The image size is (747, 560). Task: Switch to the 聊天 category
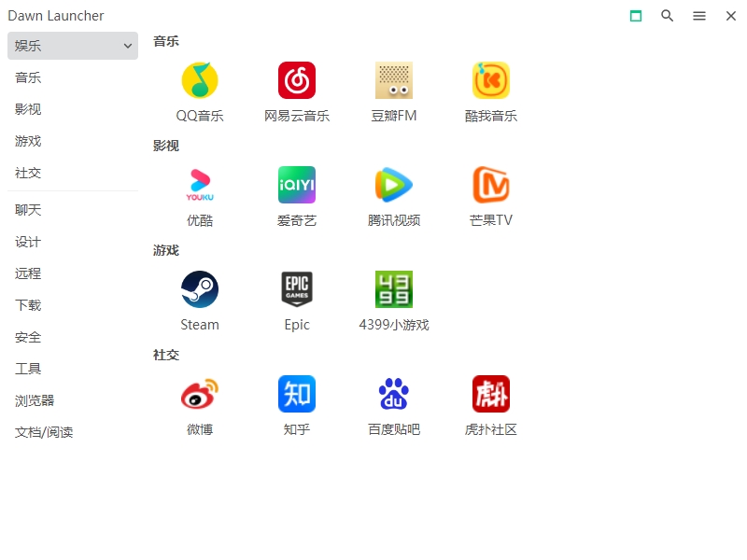pos(28,210)
